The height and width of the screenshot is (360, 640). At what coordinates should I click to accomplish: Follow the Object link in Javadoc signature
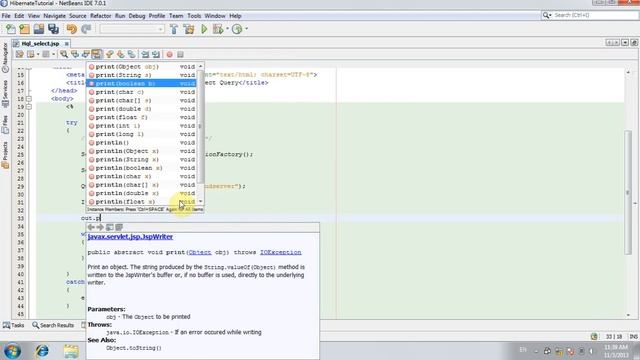(x=200, y=252)
